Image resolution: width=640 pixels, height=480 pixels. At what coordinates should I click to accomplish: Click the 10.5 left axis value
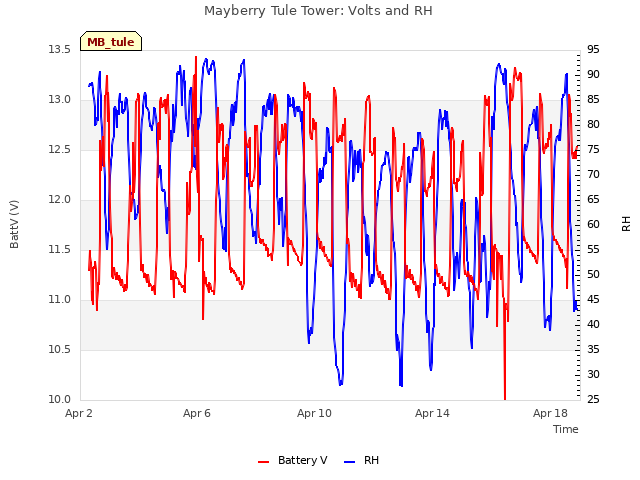point(60,349)
